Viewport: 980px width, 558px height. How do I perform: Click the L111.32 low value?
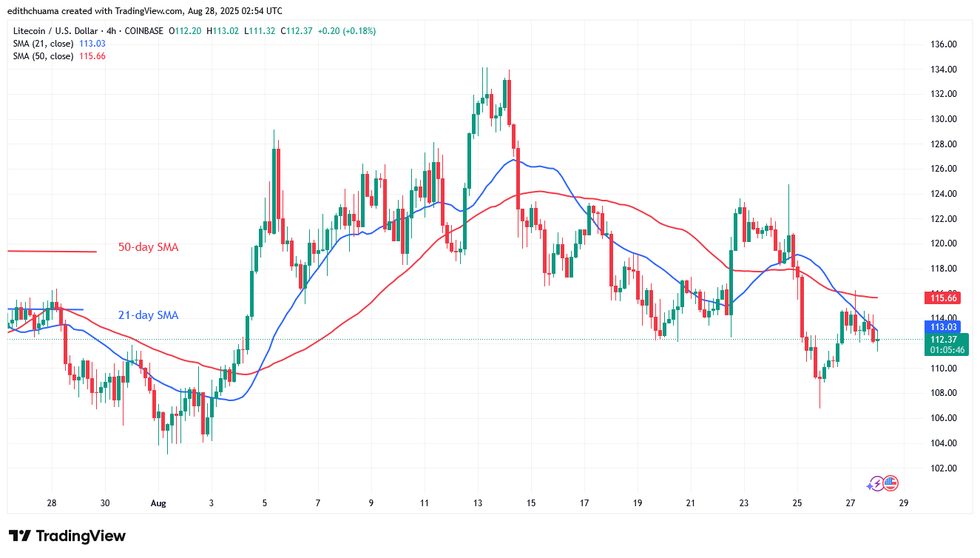click(x=259, y=31)
